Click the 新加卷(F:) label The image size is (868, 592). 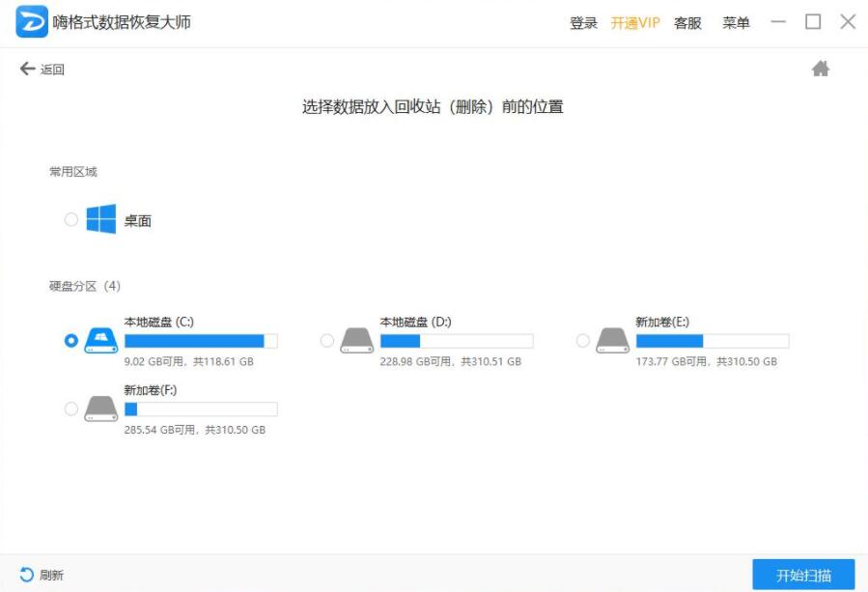pos(151,390)
